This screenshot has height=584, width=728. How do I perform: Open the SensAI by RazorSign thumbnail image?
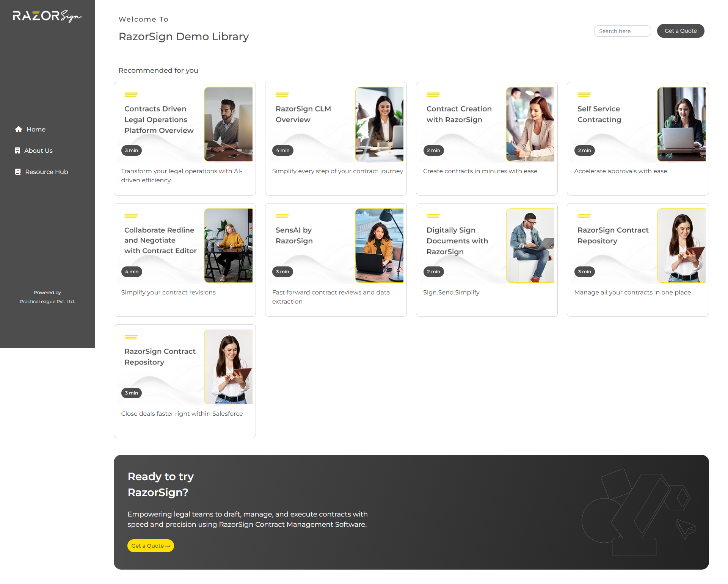[379, 246]
